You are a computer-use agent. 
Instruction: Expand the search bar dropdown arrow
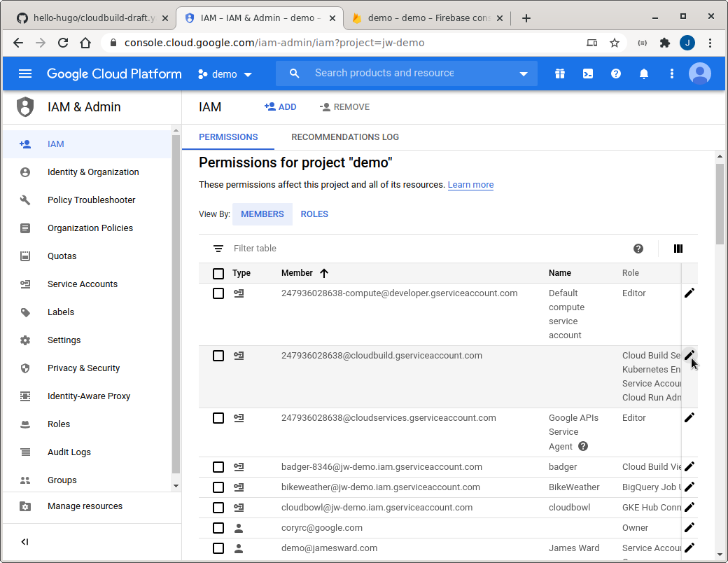[x=524, y=74]
